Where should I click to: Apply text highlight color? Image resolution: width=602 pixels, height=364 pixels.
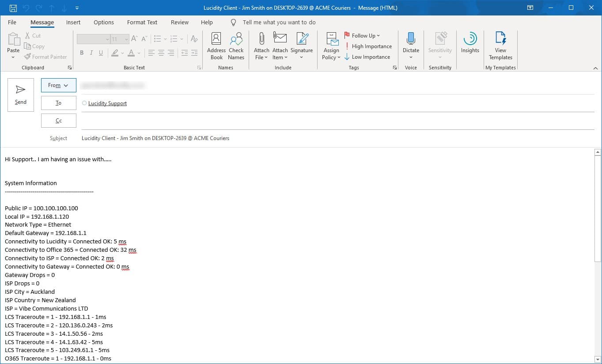[115, 53]
